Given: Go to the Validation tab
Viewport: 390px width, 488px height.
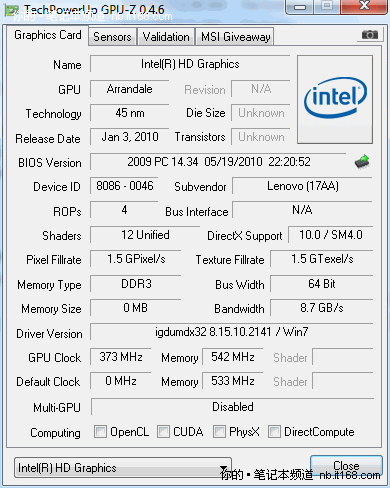Looking at the screenshot, I should [166, 37].
